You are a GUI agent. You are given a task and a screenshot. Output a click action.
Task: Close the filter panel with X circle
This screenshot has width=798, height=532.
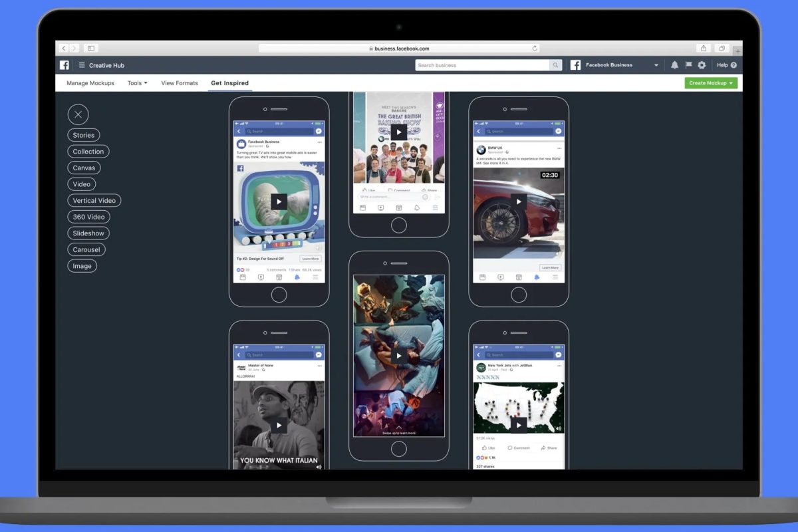pyautogui.click(x=78, y=114)
